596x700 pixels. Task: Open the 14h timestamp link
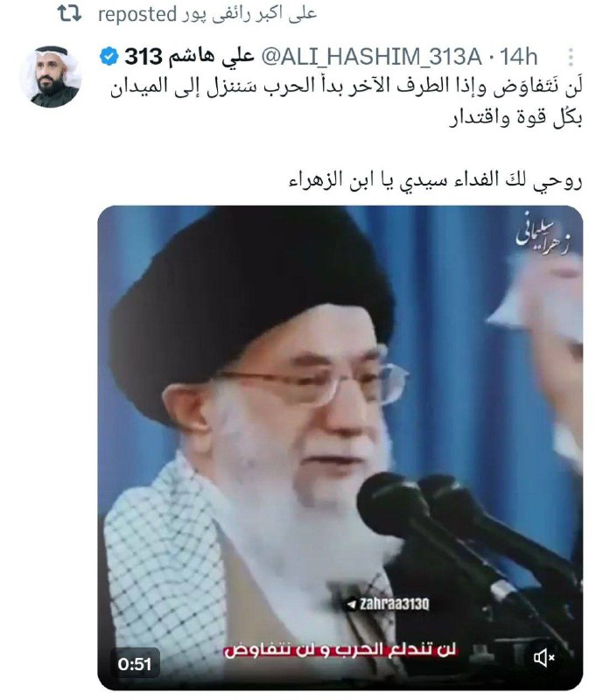pyautogui.click(x=518, y=57)
